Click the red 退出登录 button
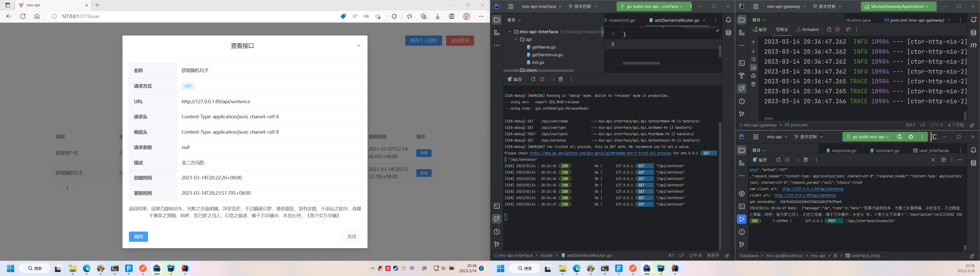The height and width of the screenshot is (276, 980). [x=460, y=40]
